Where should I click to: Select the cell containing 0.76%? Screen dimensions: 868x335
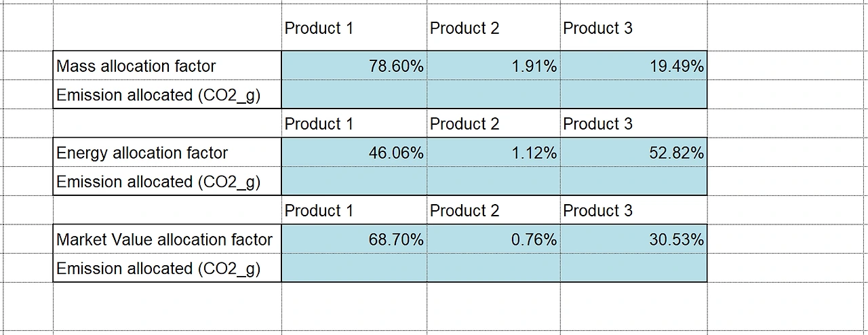[493, 239]
